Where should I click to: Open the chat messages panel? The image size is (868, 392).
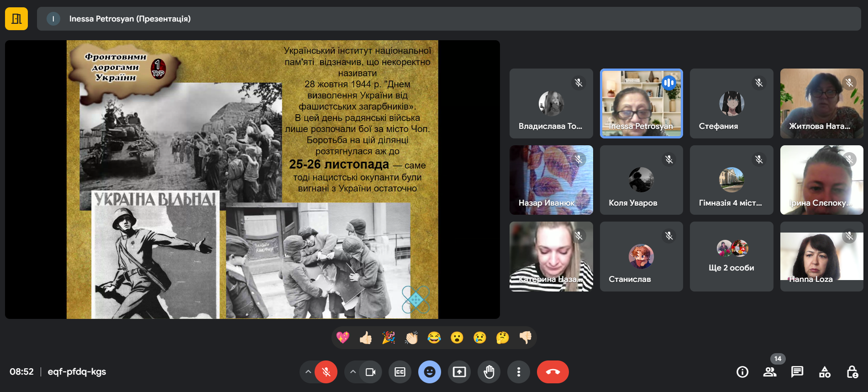[797, 372]
